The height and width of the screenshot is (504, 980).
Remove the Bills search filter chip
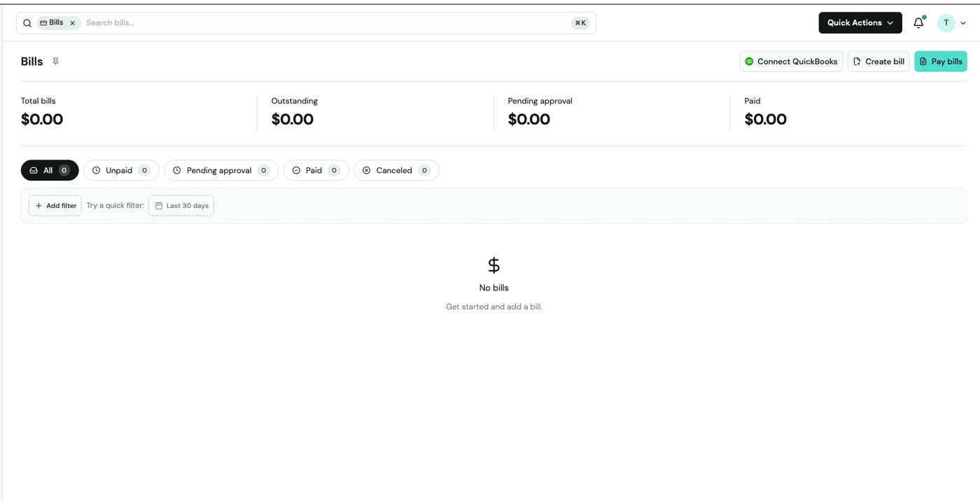(x=72, y=23)
